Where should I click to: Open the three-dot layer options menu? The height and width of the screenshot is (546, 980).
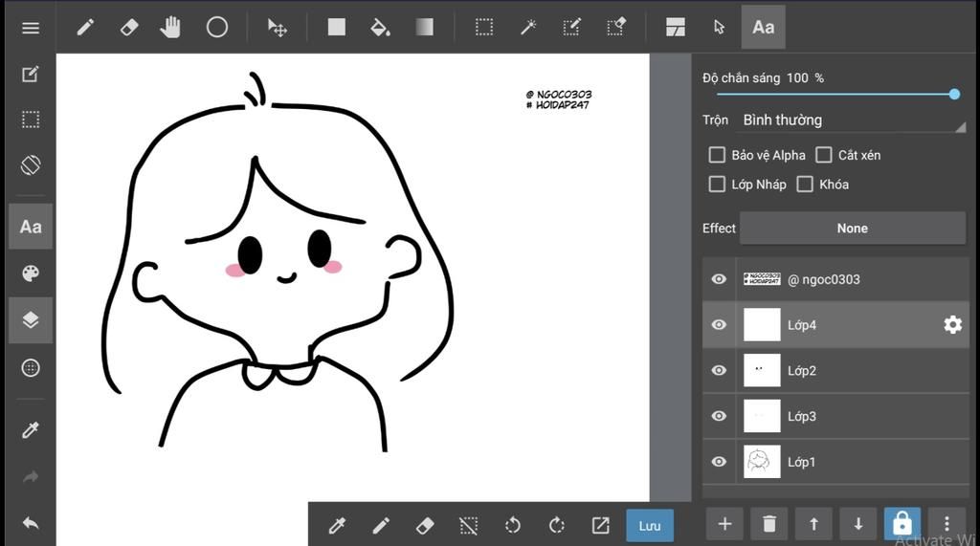(x=947, y=523)
